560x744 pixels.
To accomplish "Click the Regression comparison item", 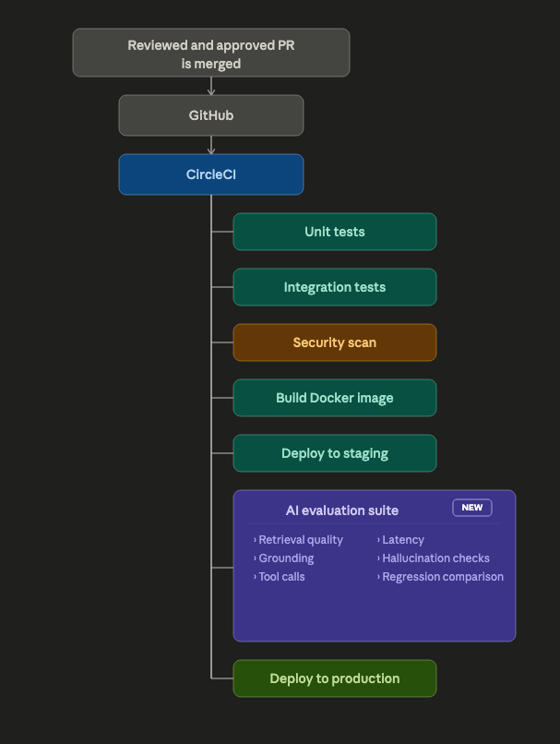I will click(x=440, y=577).
